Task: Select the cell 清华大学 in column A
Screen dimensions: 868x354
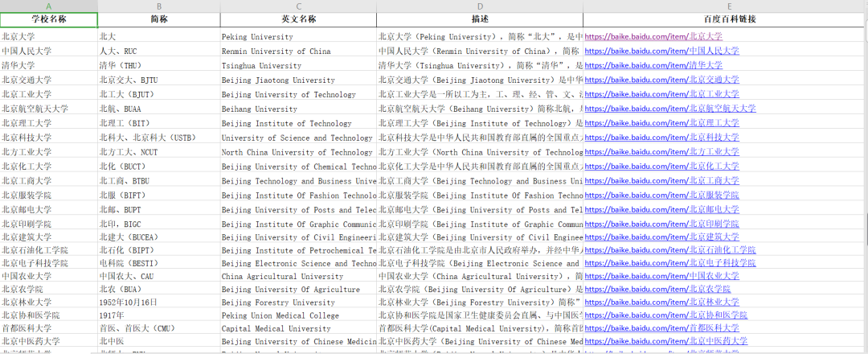Action: coord(49,65)
